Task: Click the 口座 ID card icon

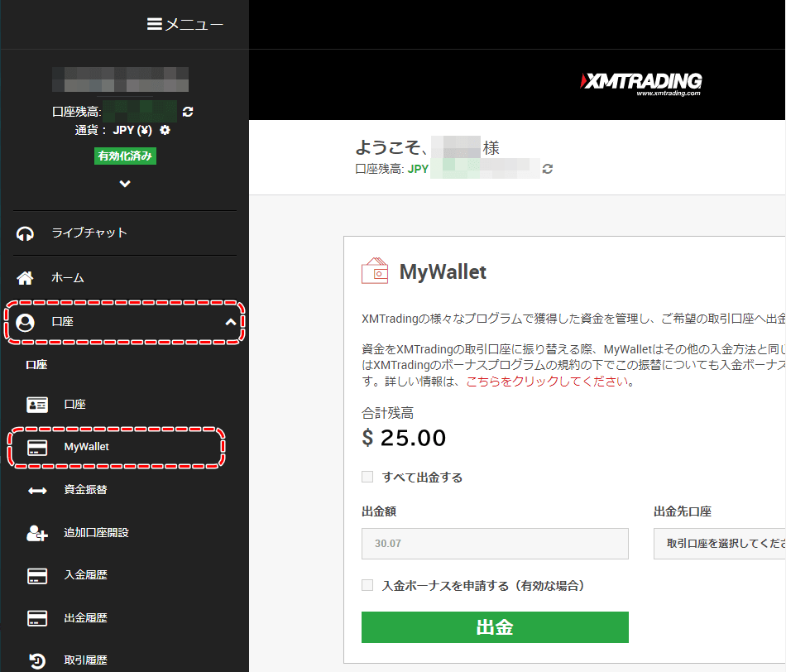Action: point(37,405)
